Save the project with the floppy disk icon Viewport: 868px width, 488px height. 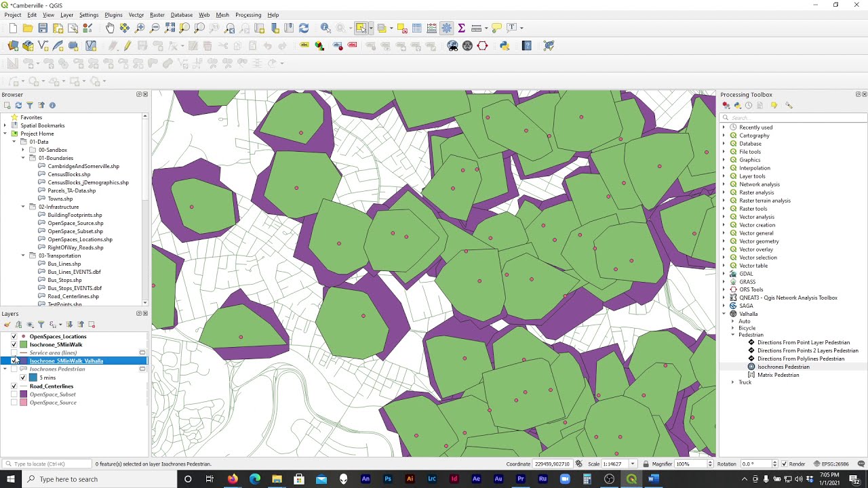[x=43, y=28]
